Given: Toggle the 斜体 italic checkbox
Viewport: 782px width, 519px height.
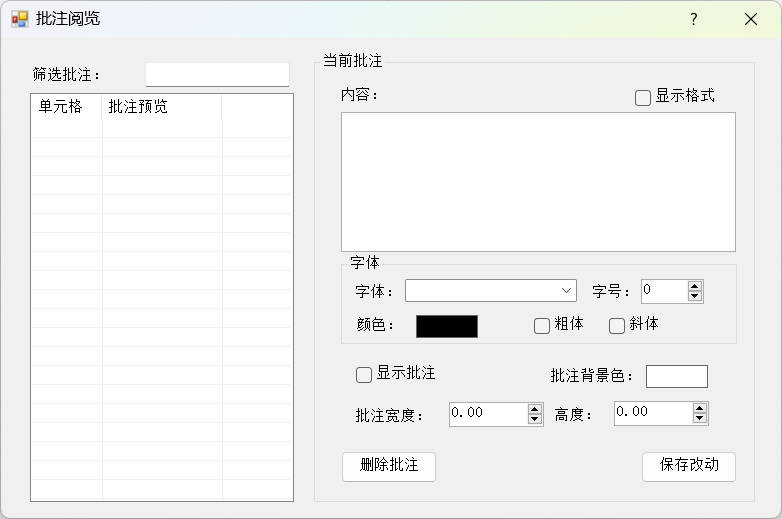Looking at the screenshot, I should click(617, 326).
